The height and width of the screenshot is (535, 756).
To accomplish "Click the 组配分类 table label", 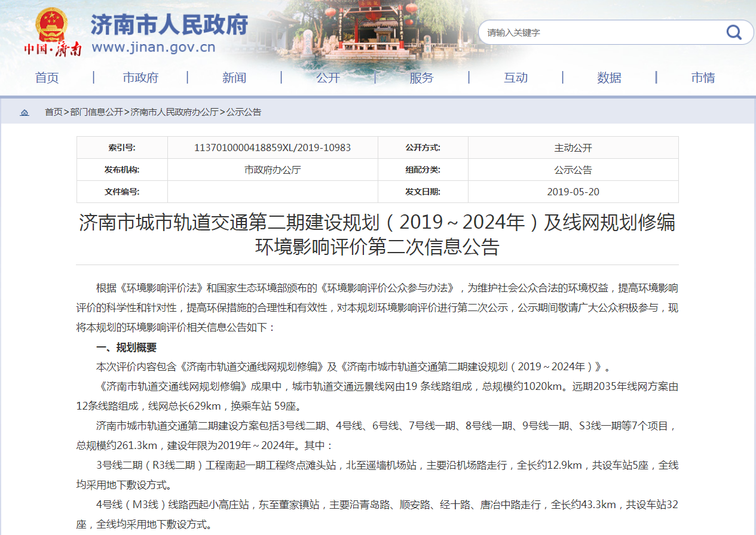I will [423, 170].
